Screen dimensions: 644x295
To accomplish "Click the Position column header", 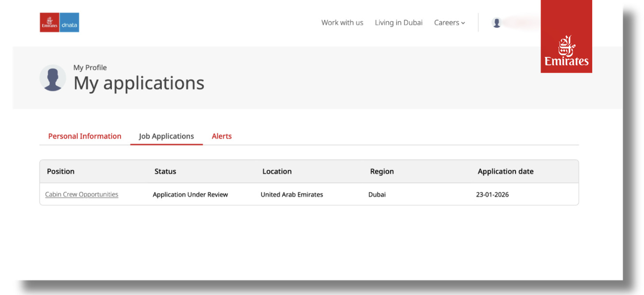I will 61,171.
